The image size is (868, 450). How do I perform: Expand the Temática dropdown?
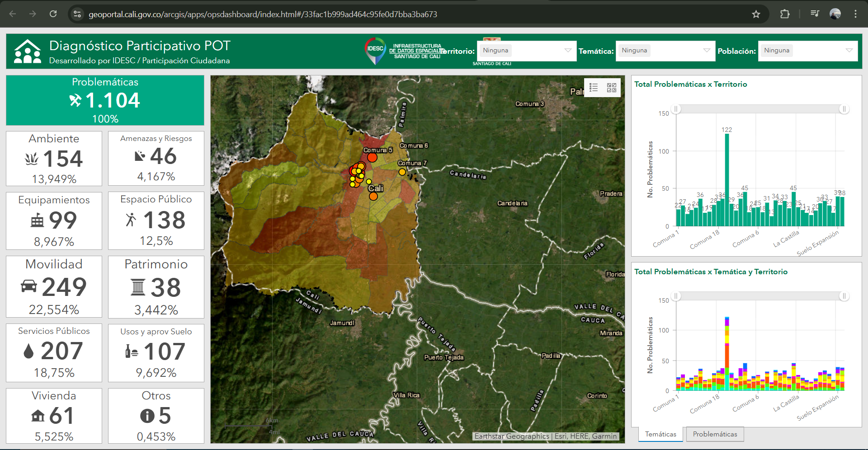[x=707, y=51]
